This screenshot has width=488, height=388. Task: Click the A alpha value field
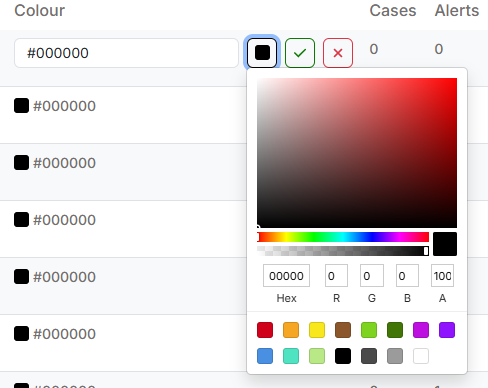pyautogui.click(x=442, y=276)
